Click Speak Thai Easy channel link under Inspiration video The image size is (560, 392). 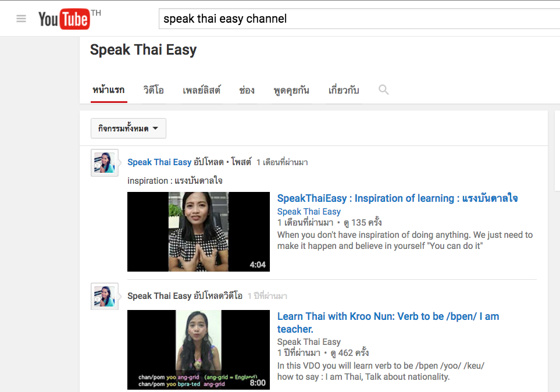309,212
